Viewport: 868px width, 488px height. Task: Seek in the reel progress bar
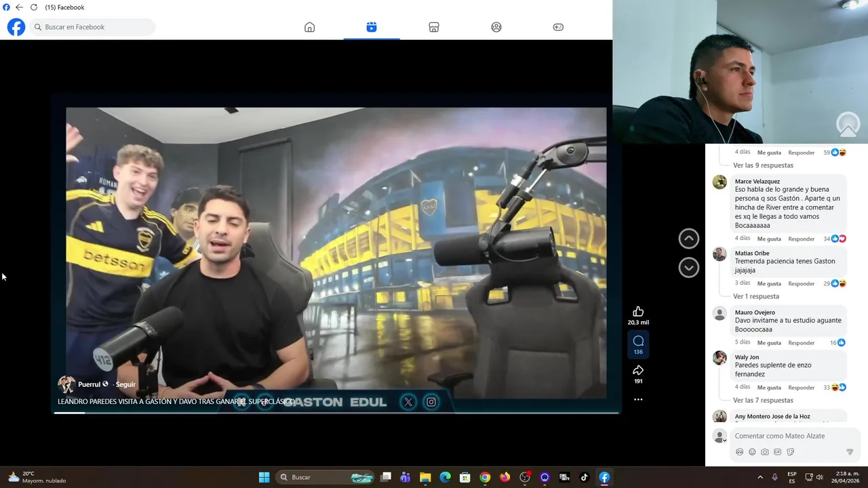tap(336, 413)
